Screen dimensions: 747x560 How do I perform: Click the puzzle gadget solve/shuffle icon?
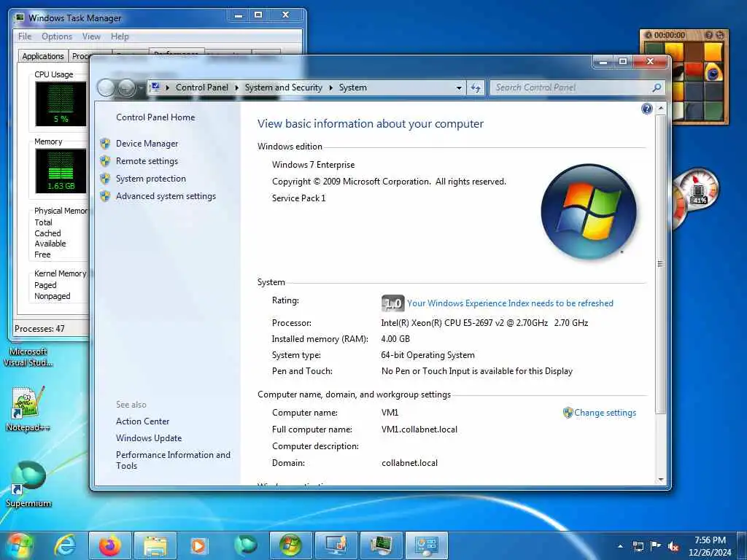tap(720, 35)
